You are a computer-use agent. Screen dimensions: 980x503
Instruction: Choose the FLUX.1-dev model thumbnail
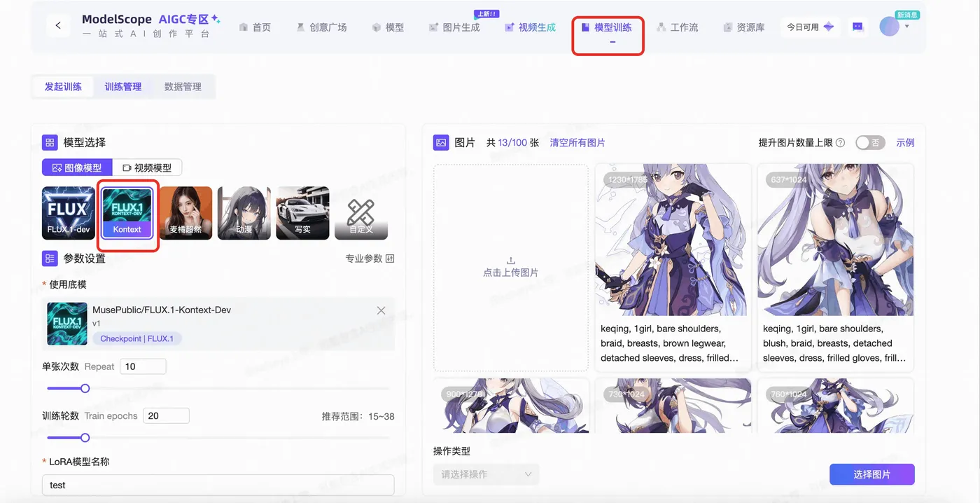click(x=69, y=213)
